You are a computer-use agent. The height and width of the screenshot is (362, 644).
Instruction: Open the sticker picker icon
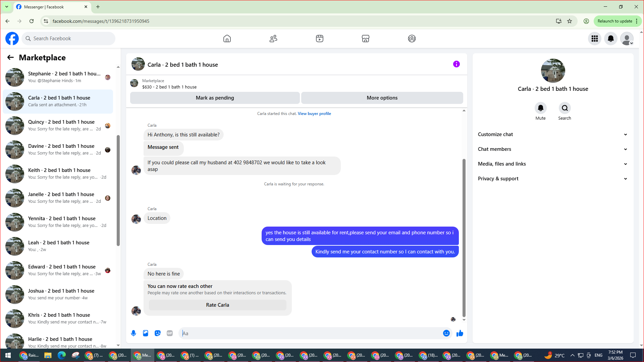coord(158,333)
